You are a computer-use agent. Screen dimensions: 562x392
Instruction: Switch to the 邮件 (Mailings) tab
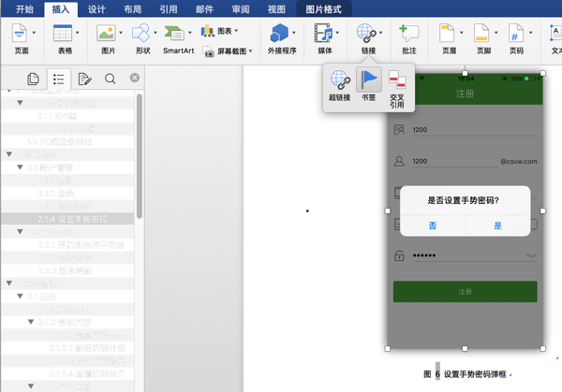pos(204,9)
